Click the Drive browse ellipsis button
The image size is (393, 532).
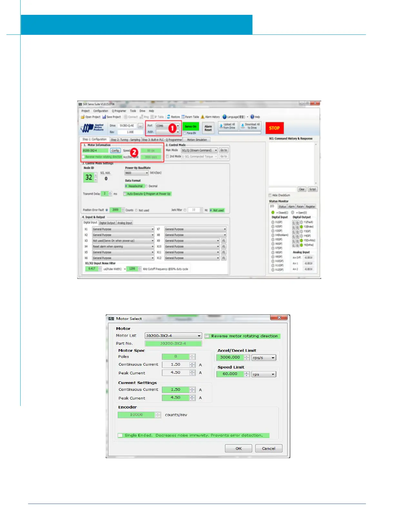pos(140,126)
